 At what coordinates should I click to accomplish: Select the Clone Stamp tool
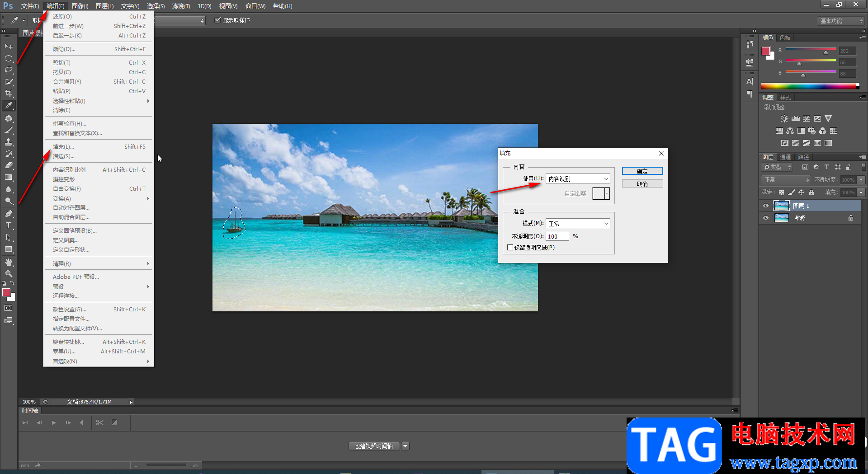pyautogui.click(x=9, y=142)
